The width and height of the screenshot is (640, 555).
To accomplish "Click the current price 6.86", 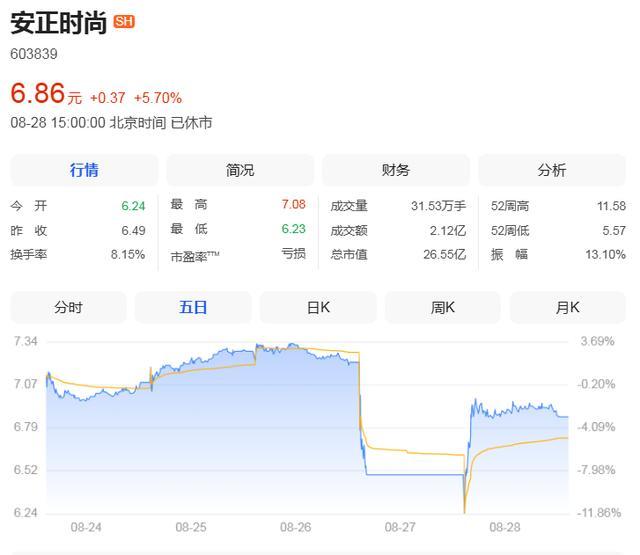I will 38,93.
